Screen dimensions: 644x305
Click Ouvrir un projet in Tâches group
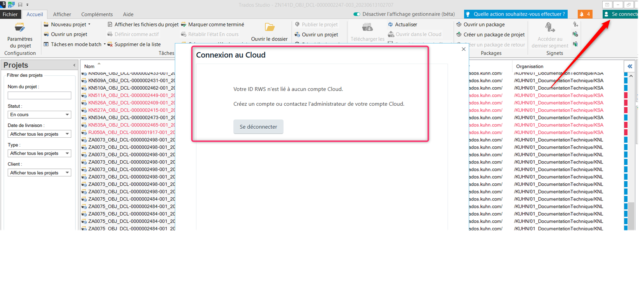pyautogui.click(x=65, y=34)
